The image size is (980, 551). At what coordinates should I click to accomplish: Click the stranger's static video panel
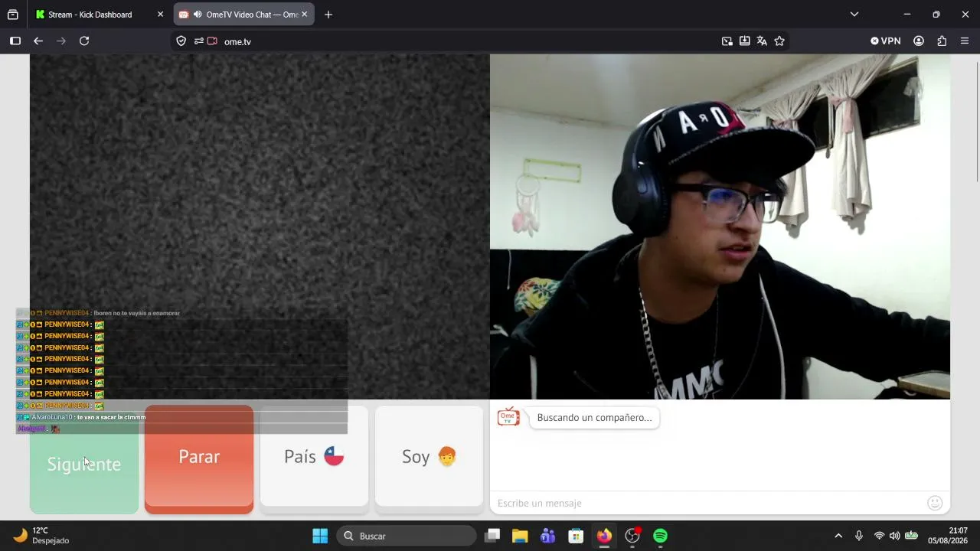coord(260,227)
